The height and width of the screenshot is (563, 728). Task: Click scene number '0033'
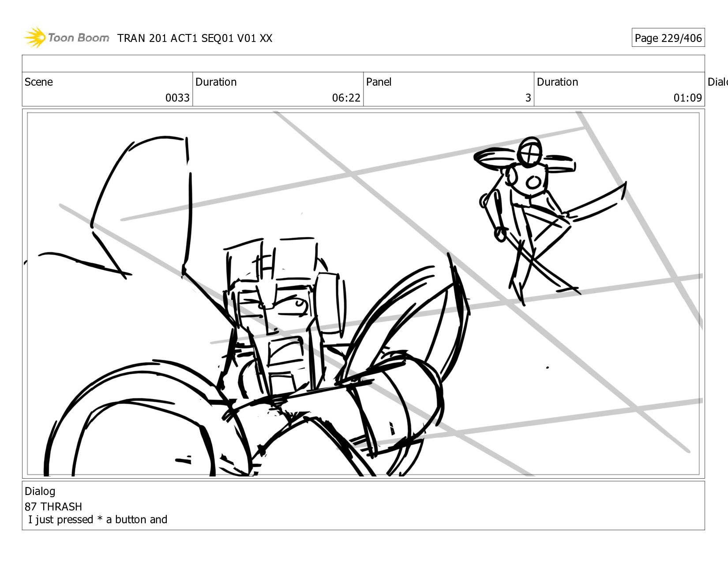click(x=177, y=98)
